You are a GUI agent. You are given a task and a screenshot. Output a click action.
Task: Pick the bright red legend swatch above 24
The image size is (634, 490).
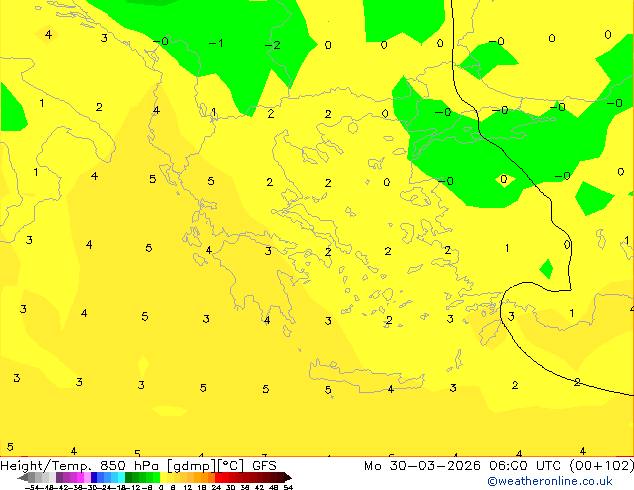click(218, 477)
